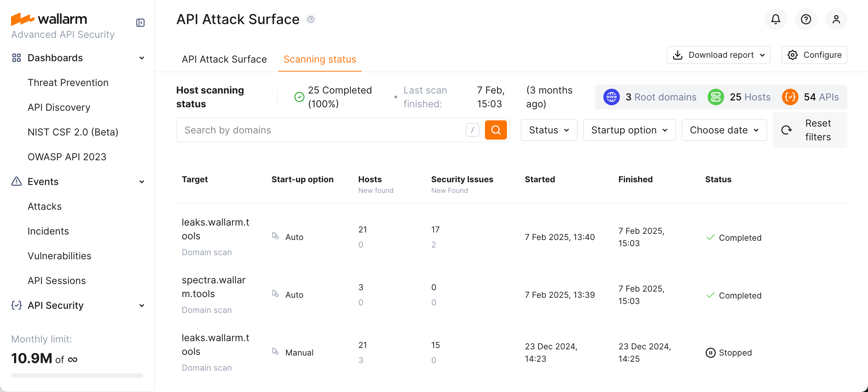Screen dimensions: 868x392
Task: Collapse the sidebar with the panel icon
Action: [140, 23]
